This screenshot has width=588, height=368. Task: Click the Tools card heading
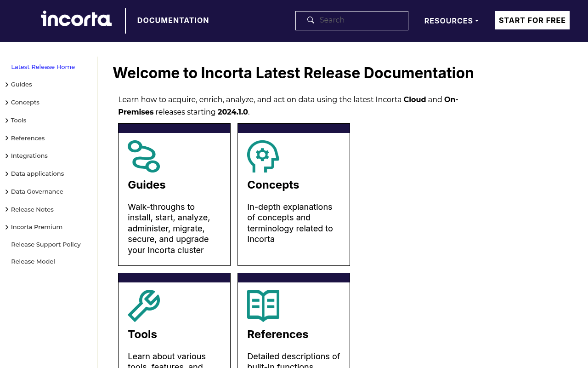pos(142,334)
